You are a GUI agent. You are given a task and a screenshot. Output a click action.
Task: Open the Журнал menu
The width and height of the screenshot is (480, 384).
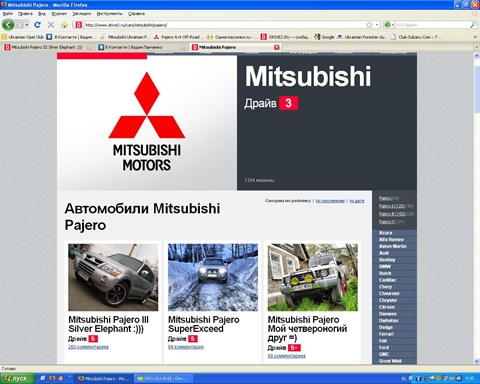(x=59, y=14)
